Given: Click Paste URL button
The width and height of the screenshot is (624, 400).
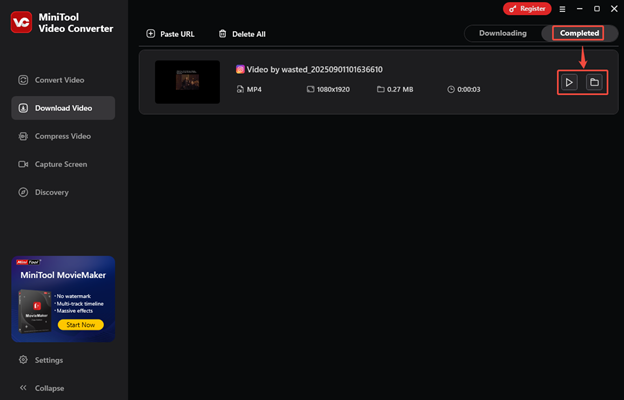Looking at the screenshot, I should click(170, 34).
